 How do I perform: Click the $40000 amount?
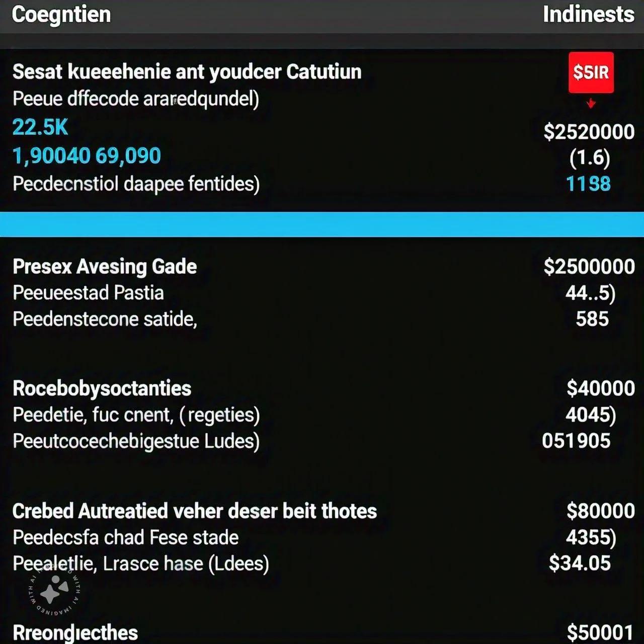(601, 388)
